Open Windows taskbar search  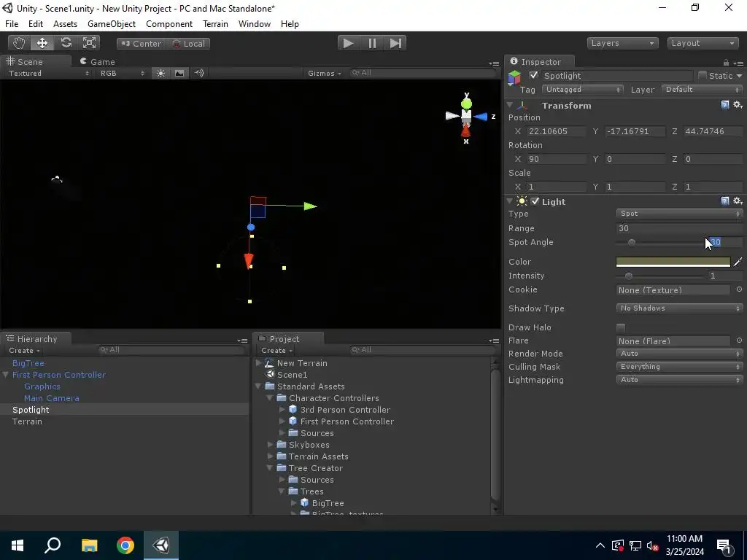tap(53, 545)
